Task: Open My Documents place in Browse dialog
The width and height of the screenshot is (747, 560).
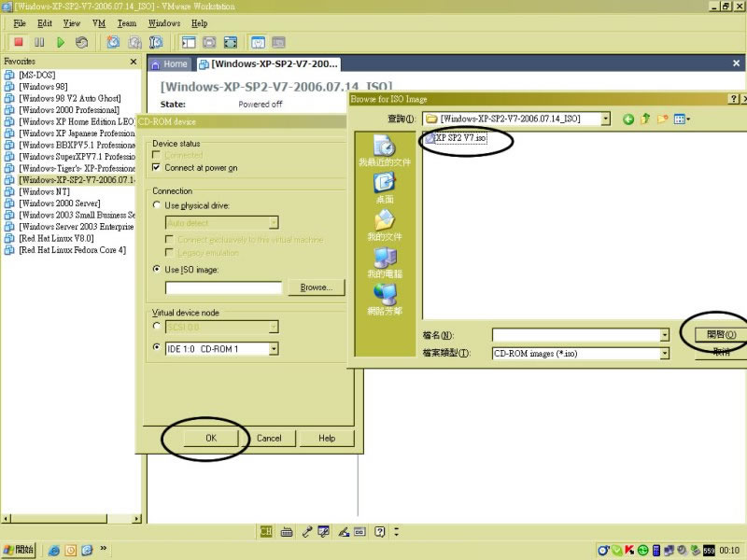Action: [385, 225]
